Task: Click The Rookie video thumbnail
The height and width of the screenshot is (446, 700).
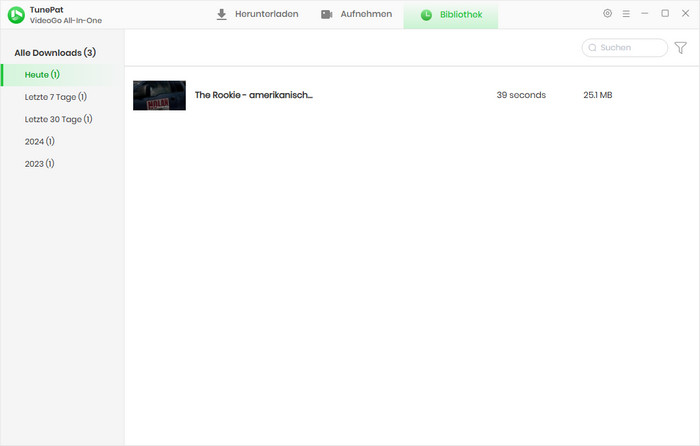Action: pyautogui.click(x=159, y=95)
